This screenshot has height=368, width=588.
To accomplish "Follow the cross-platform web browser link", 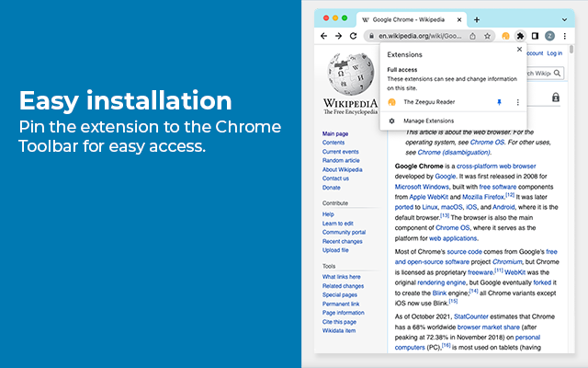I will (x=496, y=166).
